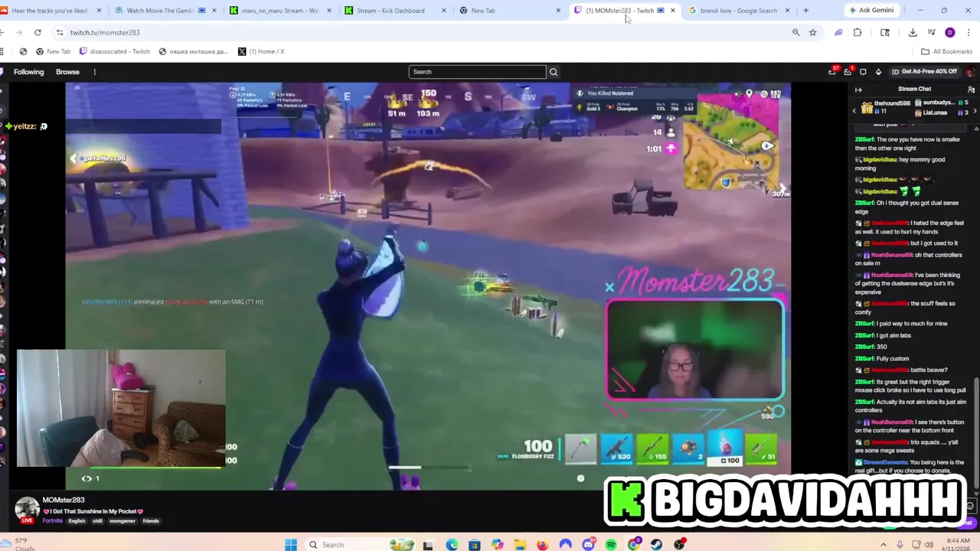This screenshot has height=551, width=980.
Task: Click the address bar URL twitch.tv/momster283
Action: click(105, 32)
